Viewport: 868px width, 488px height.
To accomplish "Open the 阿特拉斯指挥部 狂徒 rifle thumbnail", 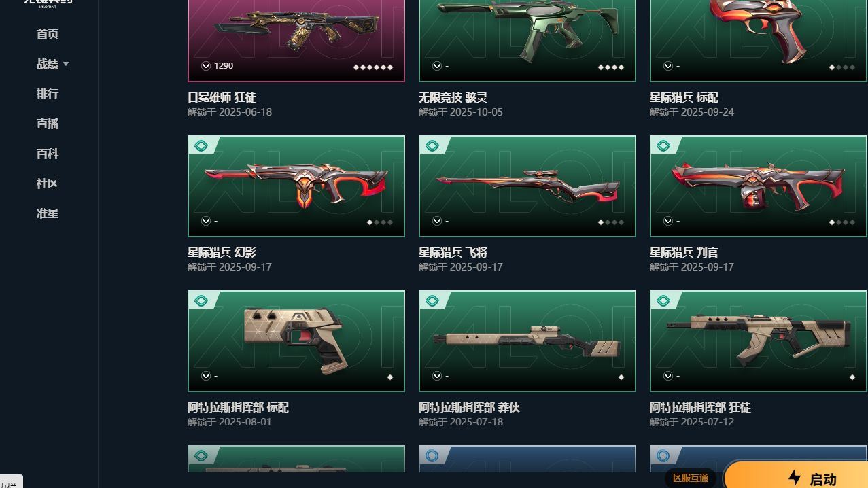I will tap(759, 341).
